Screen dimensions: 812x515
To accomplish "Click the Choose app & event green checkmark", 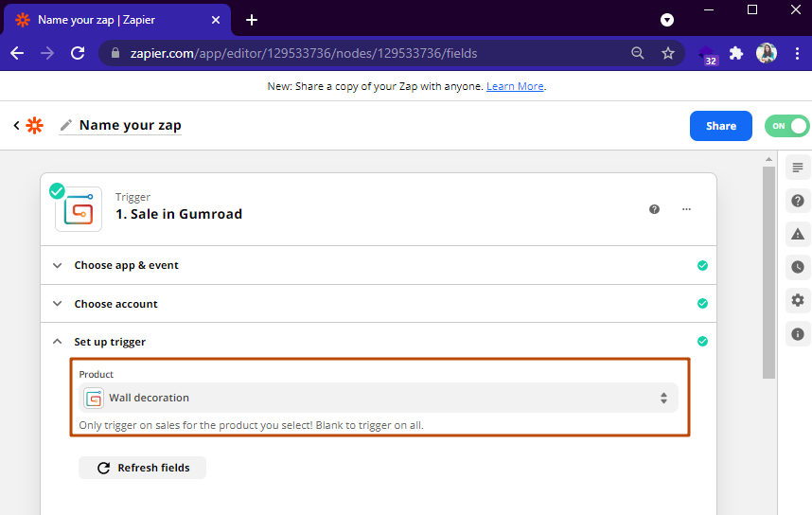I will click(702, 265).
